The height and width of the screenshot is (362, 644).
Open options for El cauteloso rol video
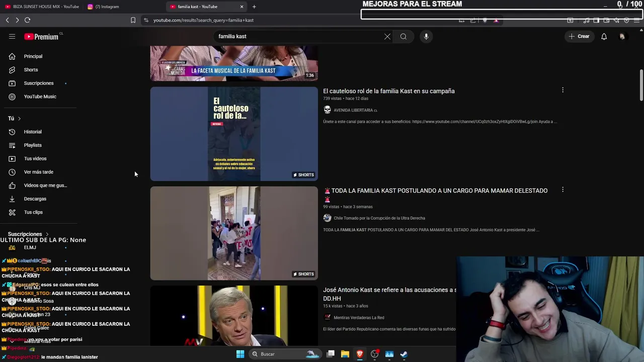click(x=562, y=90)
